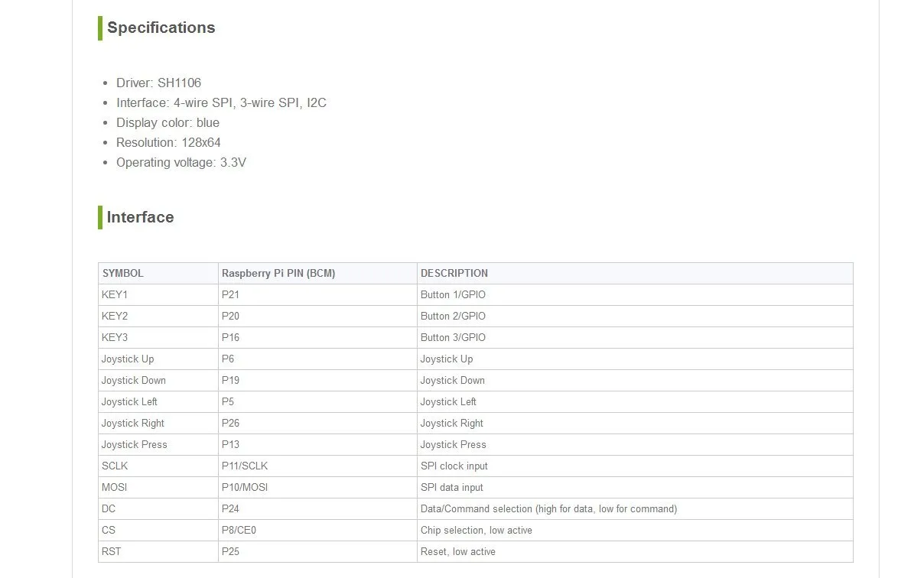Click the DESCRIPTION column header
The height and width of the screenshot is (578, 924).
pyautogui.click(x=454, y=273)
